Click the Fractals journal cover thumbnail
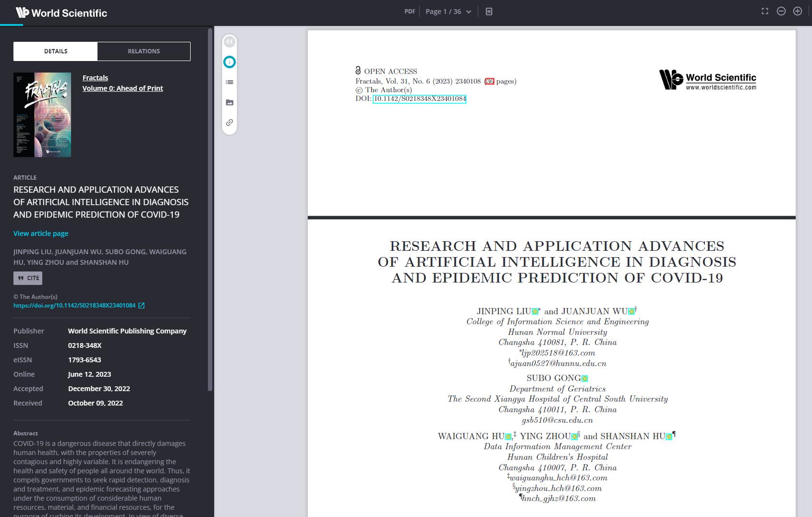Image resolution: width=812 pixels, height=517 pixels. [42, 115]
